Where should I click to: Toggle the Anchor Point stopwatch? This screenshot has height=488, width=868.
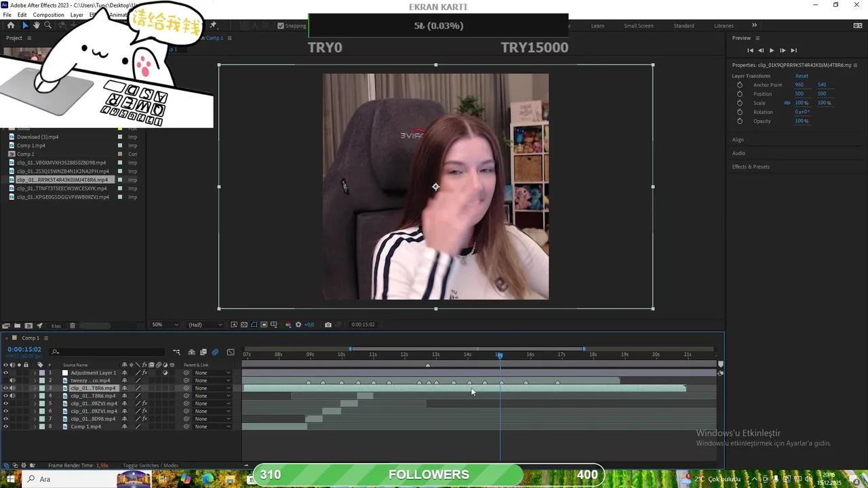[739, 85]
